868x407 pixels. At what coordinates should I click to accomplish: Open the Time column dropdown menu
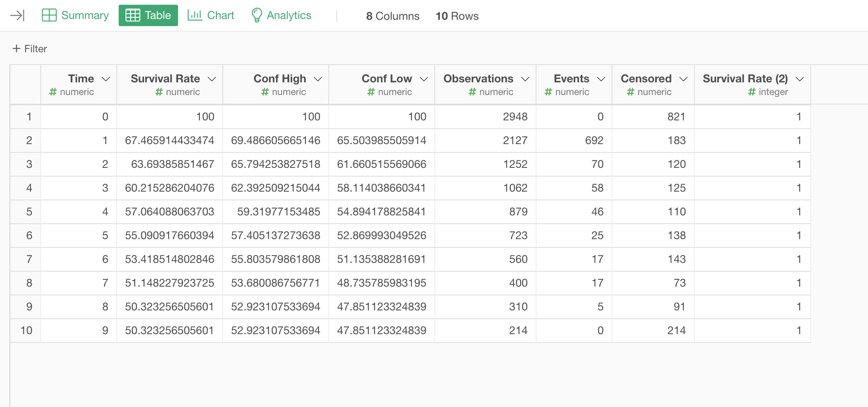[x=106, y=79]
